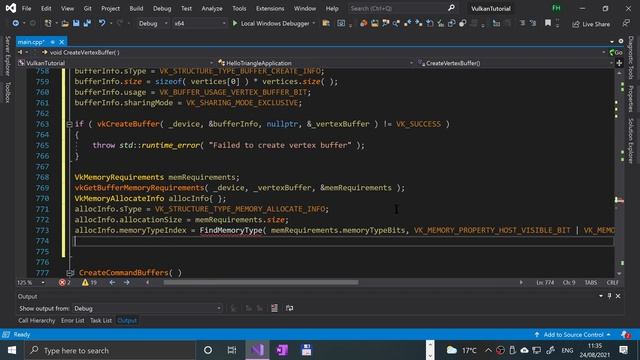Close the main.cpp tab
The width and height of the screenshot is (640, 360).
pyautogui.click(x=62, y=42)
